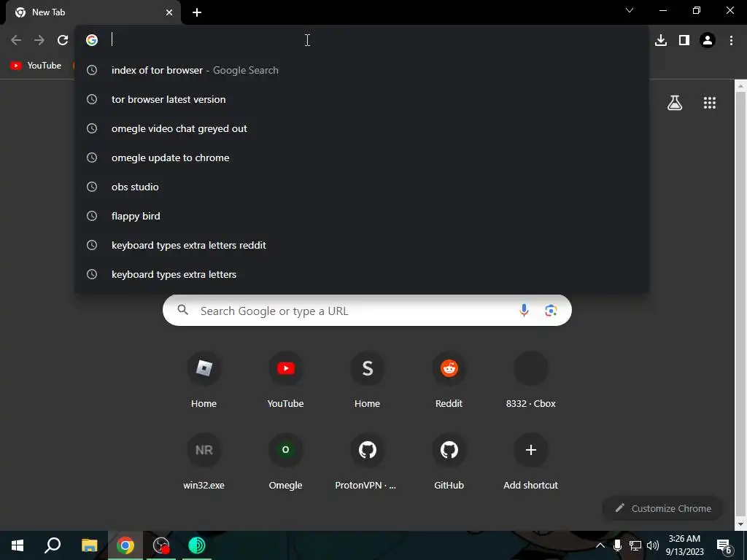Viewport: 747px width, 560px height.
Task: Open the YouTube shortcut tile
Action: point(285,379)
